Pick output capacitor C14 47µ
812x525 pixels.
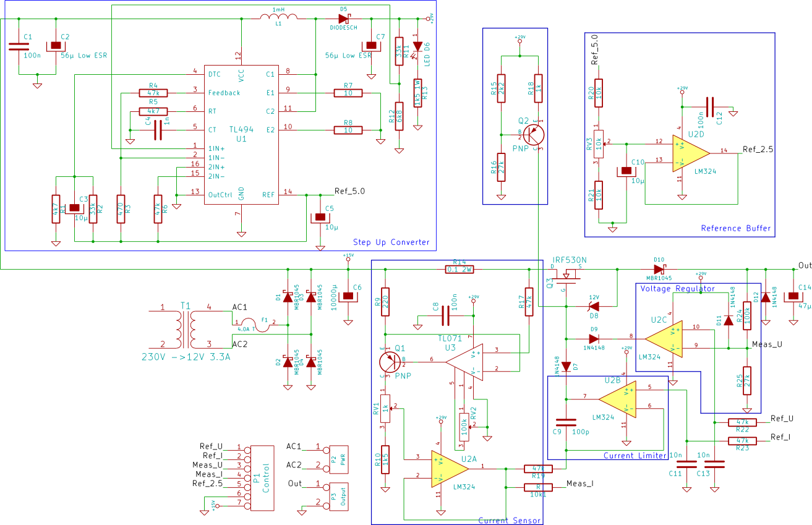793,296
